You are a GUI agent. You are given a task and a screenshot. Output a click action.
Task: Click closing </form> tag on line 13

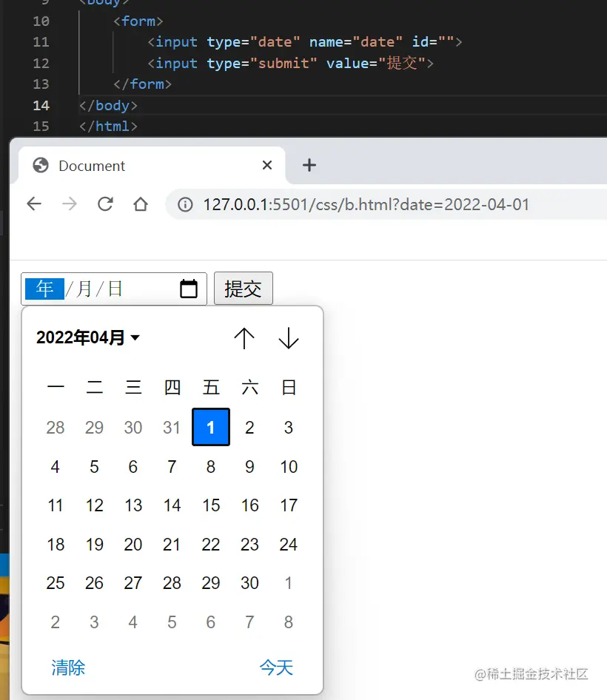[x=142, y=84]
